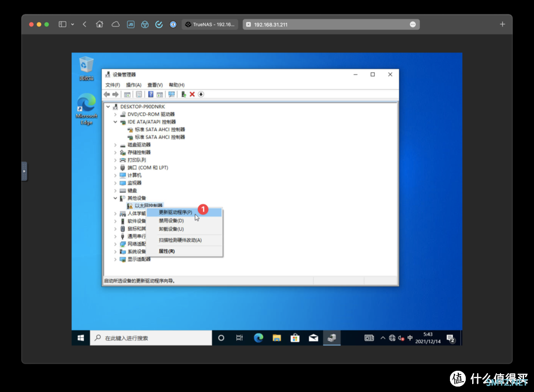The image size is (534, 392).
Task: Click the cube extension icon in browser
Action: click(145, 25)
